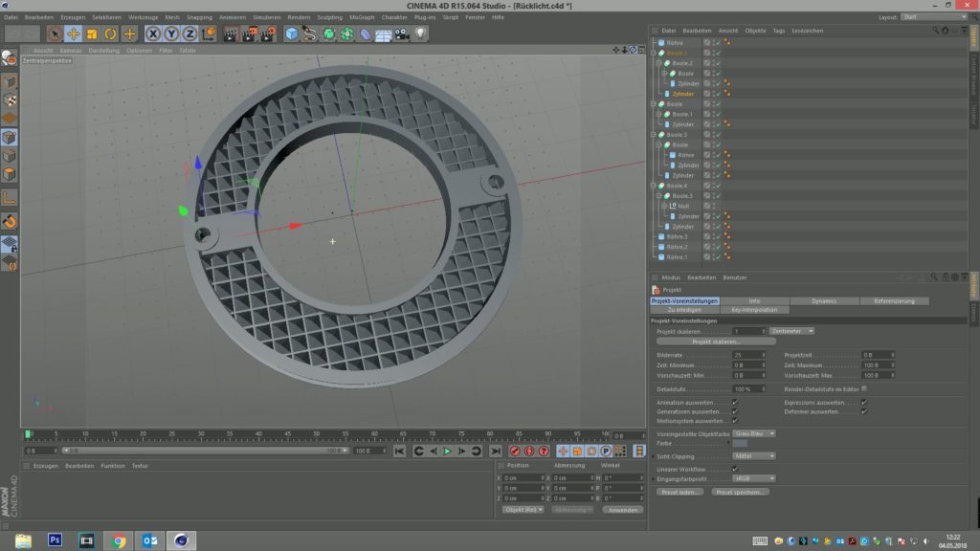Open the Sicht-Clipping Mittel dropdown
980x551 pixels.
(754, 456)
